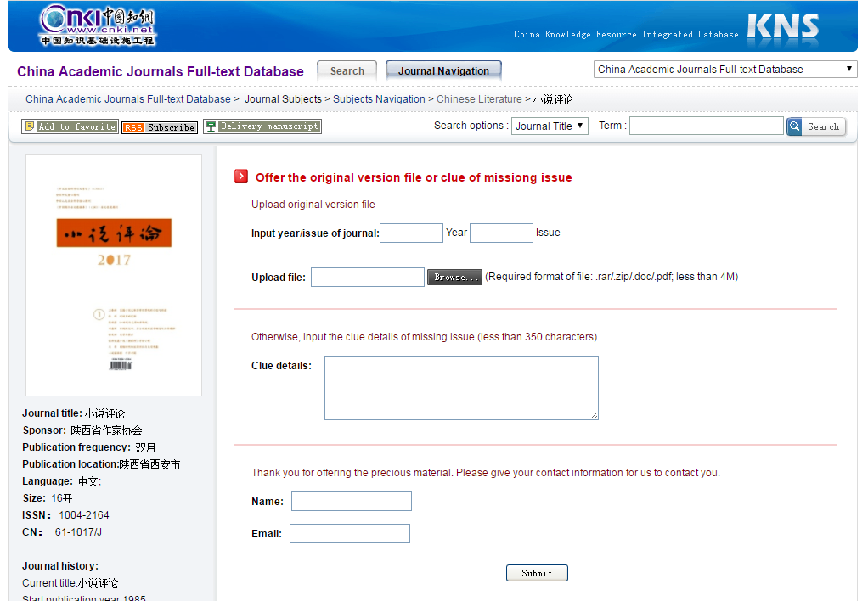Click the CNKI logo in header
868x601 pixels.
pos(98,25)
